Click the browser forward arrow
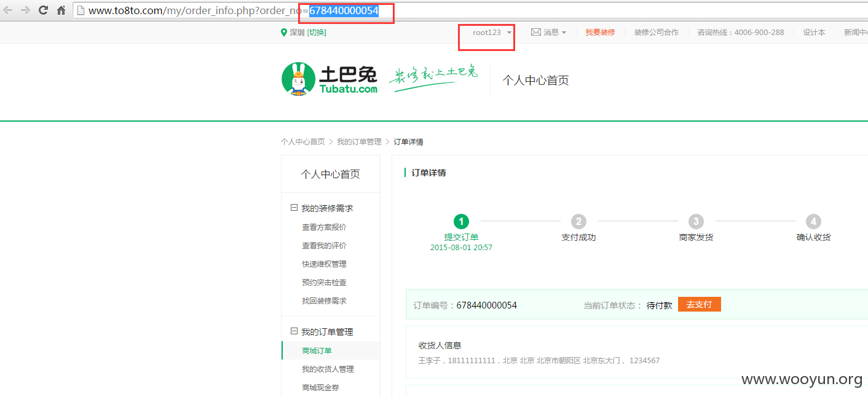 pos(25,10)
